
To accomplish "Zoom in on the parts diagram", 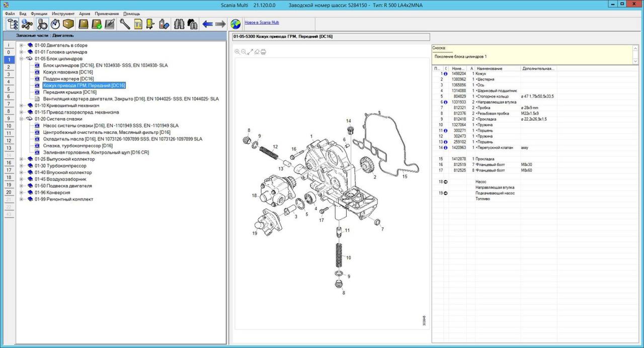I will click(x=237, y=52).
